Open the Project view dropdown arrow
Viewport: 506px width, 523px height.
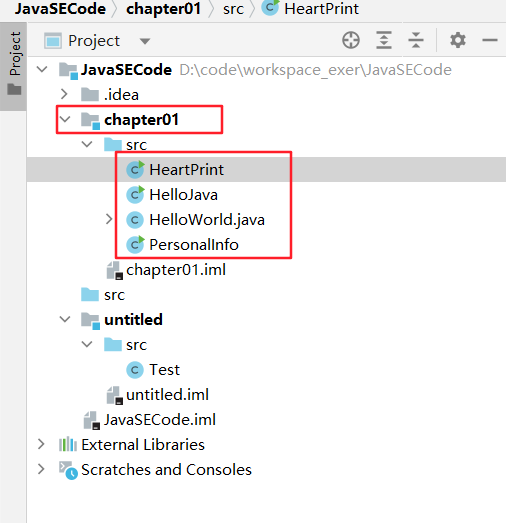click(145, 41)
